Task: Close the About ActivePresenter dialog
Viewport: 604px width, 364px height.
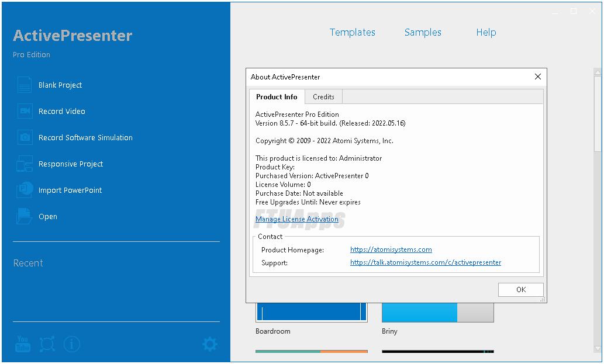Action: (538, 77)
